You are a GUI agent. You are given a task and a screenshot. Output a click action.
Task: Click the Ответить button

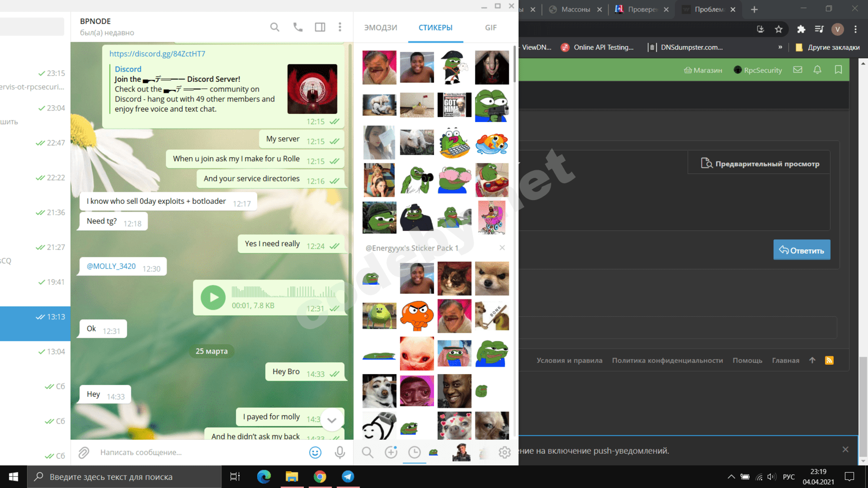point(801,250)
